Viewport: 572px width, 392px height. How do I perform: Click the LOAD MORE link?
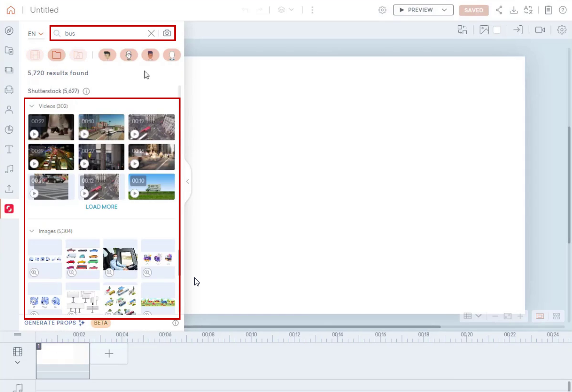(101, 207)
